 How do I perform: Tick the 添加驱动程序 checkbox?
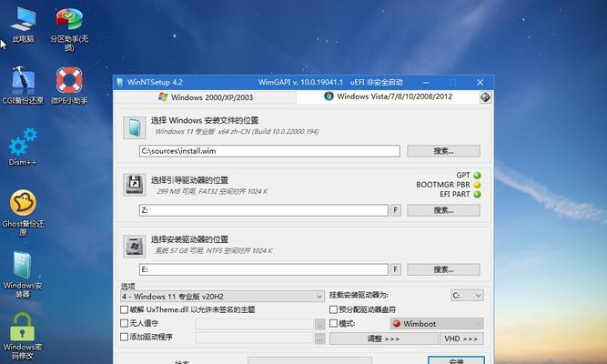(125, 337)
